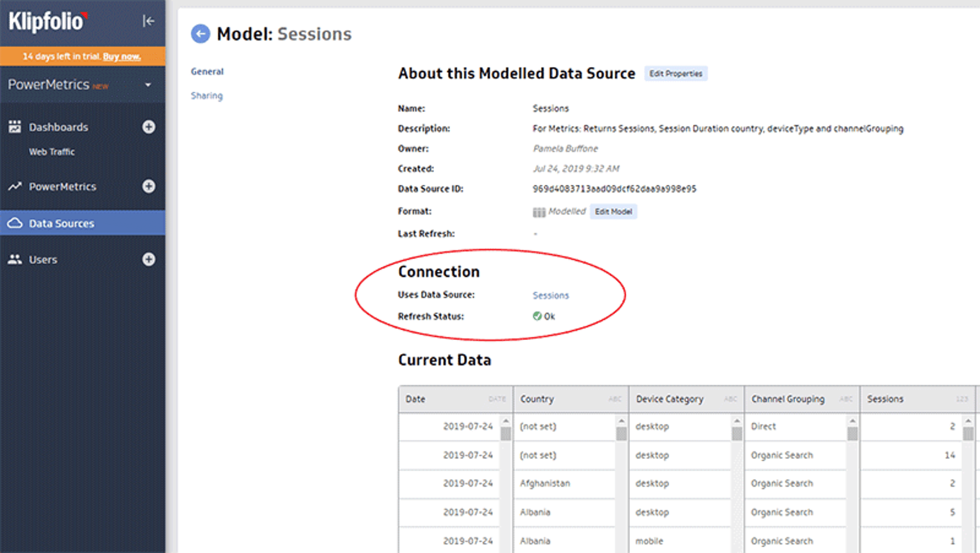
Task: Add a new Dashboard with the plus icon
Action: [148, 126]
